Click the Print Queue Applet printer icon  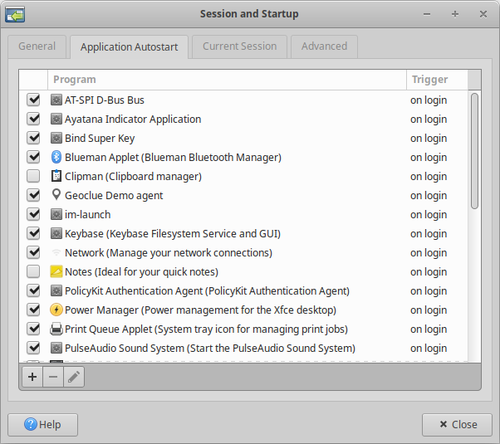56,329
